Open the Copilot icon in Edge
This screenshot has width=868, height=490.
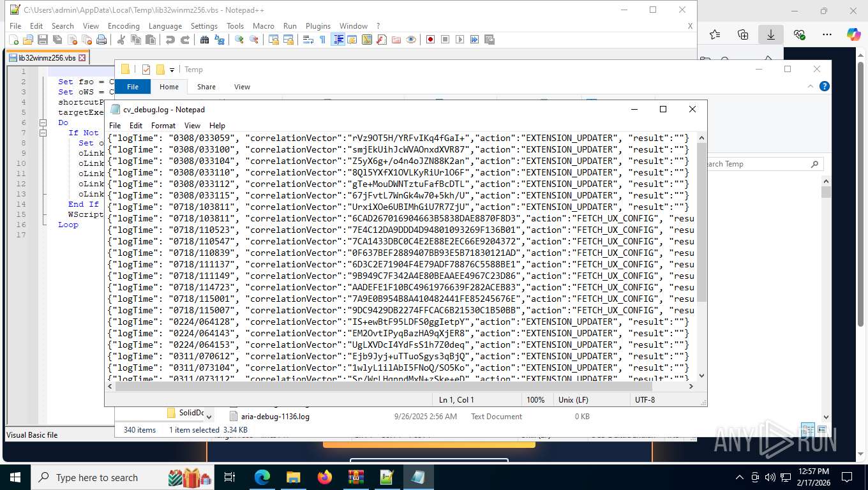[854, 34]
